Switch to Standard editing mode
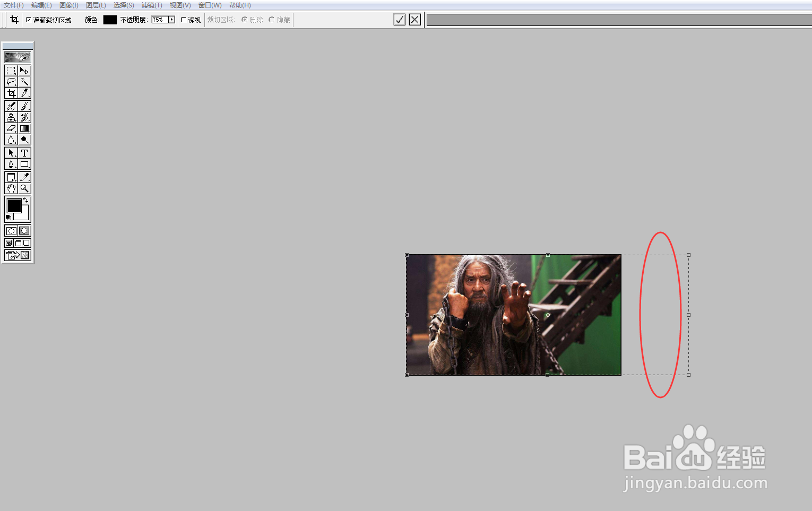The image size is (812, 511). tap(11, 231)
